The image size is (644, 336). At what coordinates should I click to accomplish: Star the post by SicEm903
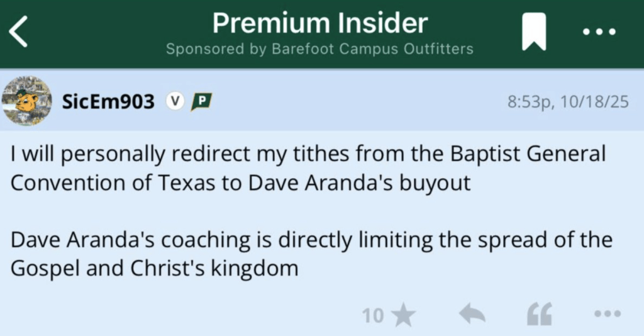[x=402, y=315]
